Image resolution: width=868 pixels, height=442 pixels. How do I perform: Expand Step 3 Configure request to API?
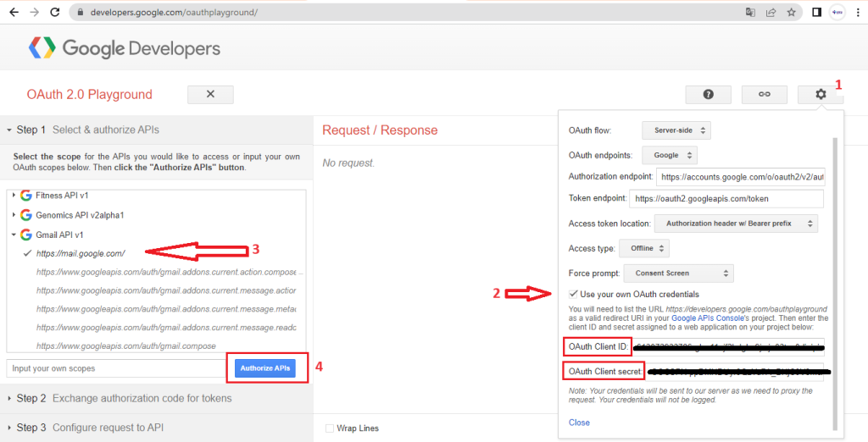click(157, 428)
